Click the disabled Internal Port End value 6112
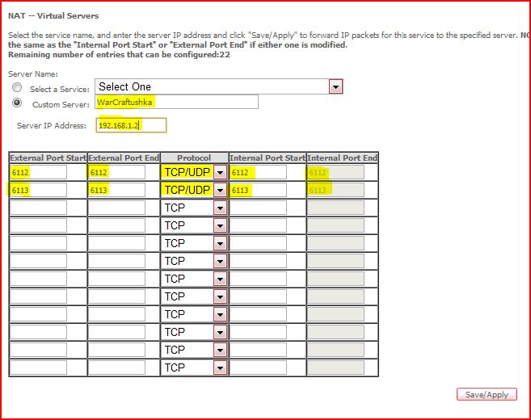531x420 pixels. [335, 172]
